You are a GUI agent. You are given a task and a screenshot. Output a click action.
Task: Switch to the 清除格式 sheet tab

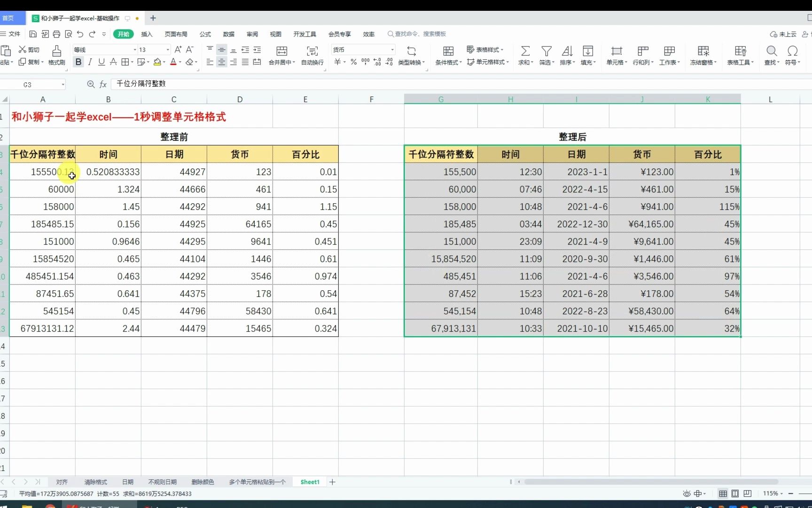click(95, 482)
